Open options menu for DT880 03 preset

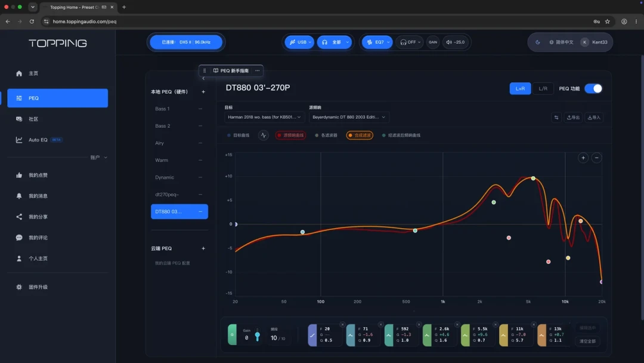pos(200,212)
